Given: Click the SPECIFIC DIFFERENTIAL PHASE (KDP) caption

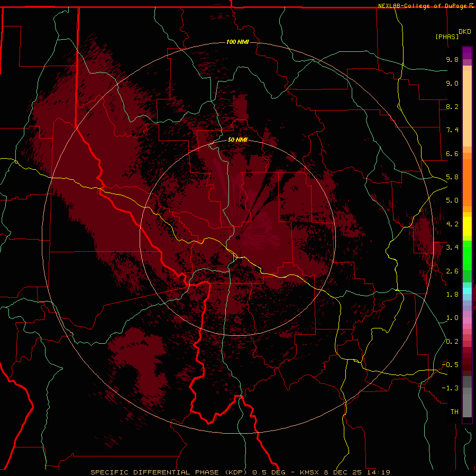Looking at the screenshot, I should [170, 472].
